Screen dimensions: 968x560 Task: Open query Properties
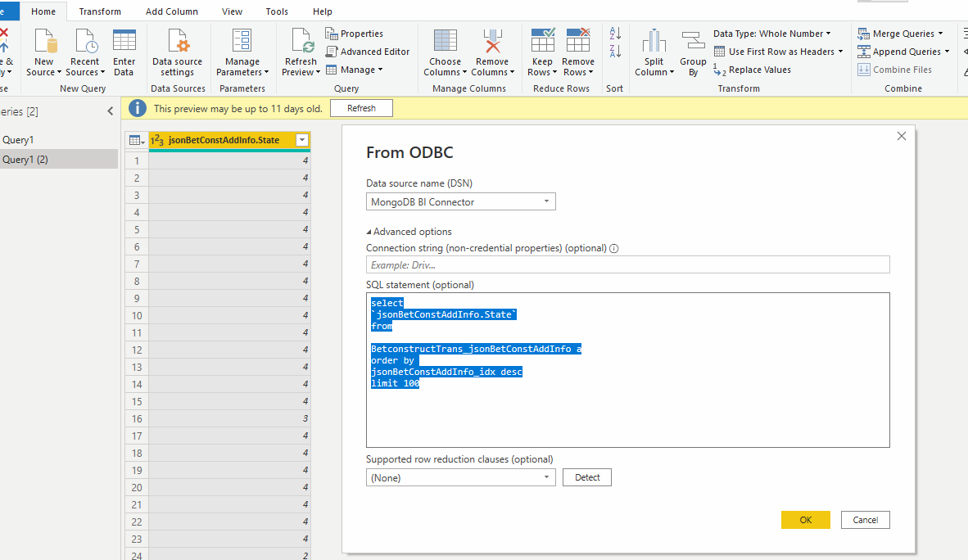coord(355,34)
